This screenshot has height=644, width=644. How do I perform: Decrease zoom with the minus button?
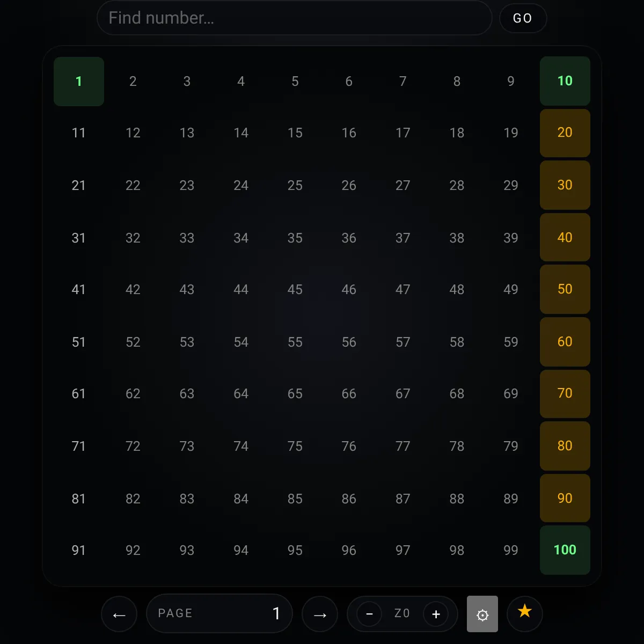click(x=369, y=614)
